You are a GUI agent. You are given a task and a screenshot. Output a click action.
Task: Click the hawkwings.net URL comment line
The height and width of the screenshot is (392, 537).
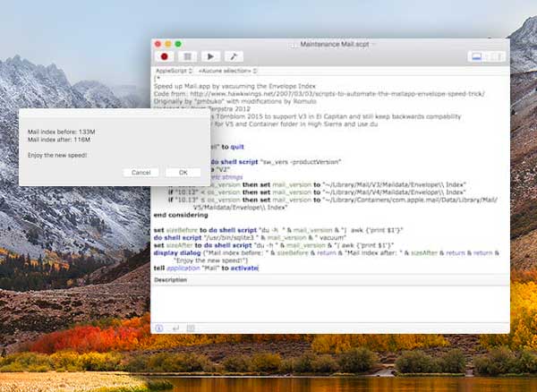coord(320,94)
